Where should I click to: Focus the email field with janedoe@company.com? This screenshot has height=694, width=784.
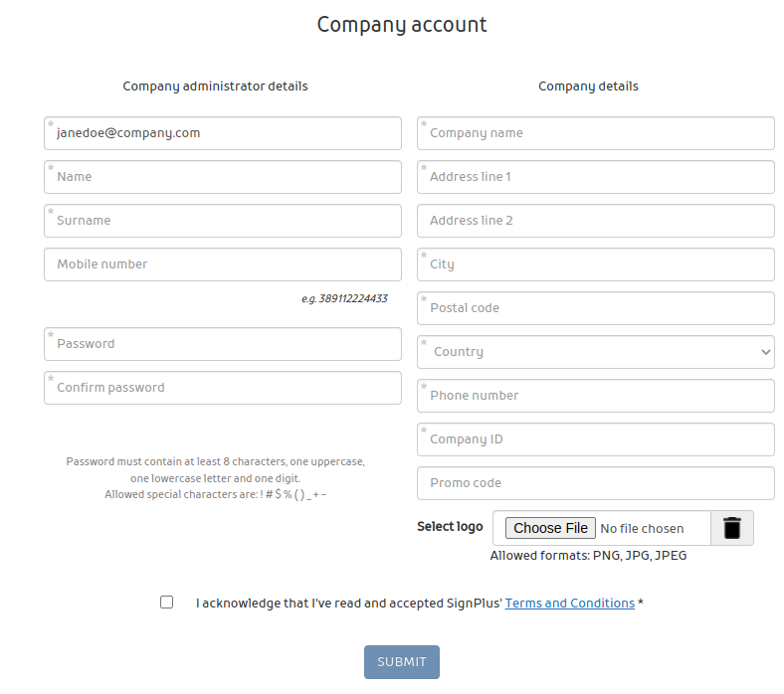[x=223, y=133]
